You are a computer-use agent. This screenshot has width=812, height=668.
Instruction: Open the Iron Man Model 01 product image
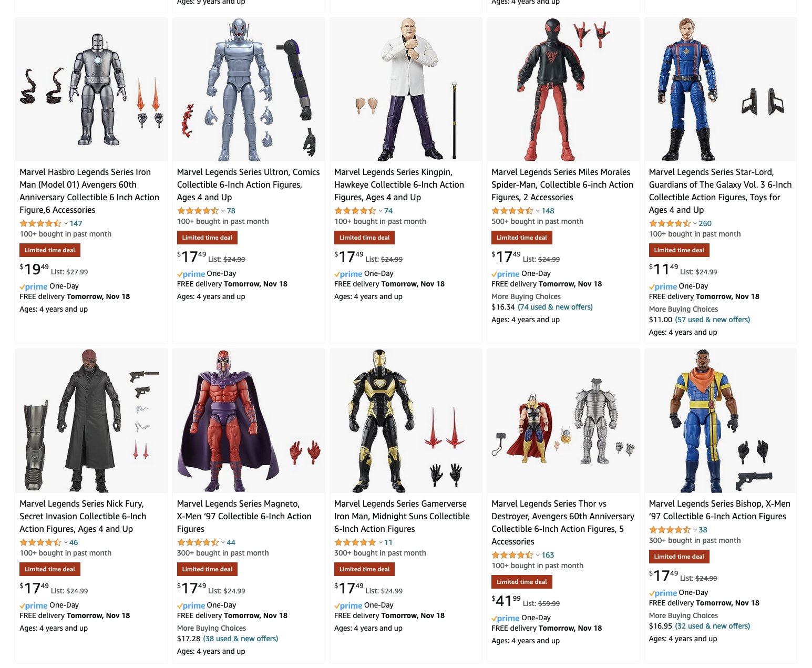(91, 90)
